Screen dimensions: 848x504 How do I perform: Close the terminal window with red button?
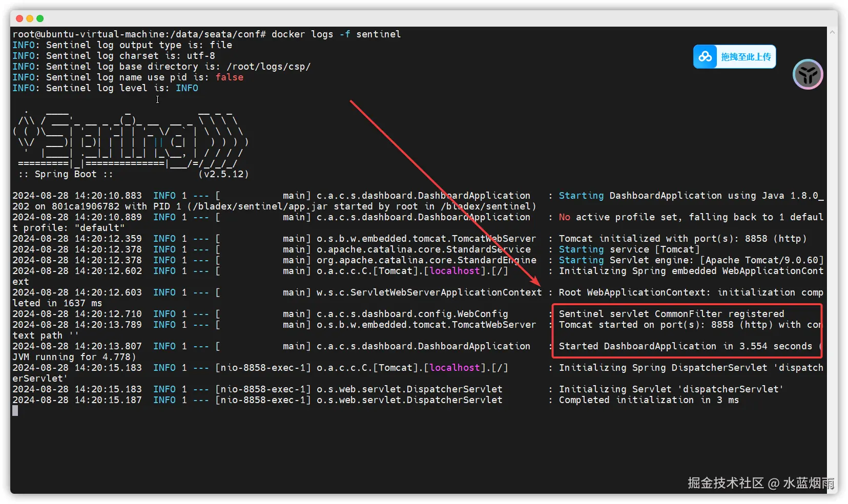(19, 18)
